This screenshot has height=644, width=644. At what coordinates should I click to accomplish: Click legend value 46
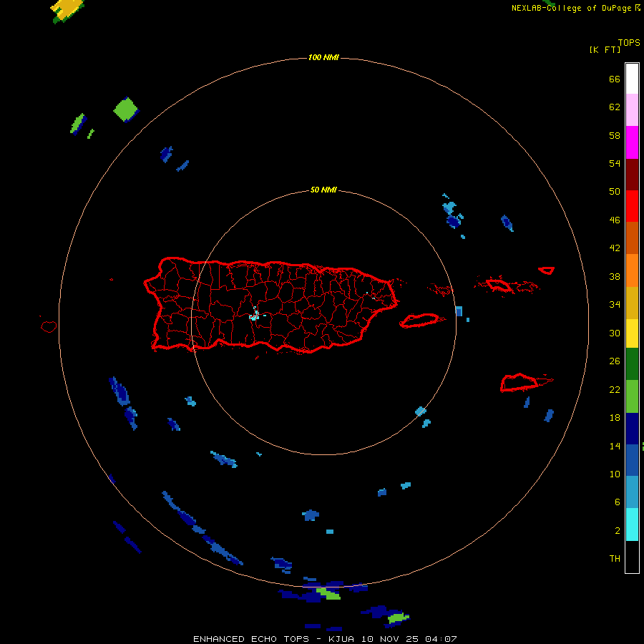615,220
